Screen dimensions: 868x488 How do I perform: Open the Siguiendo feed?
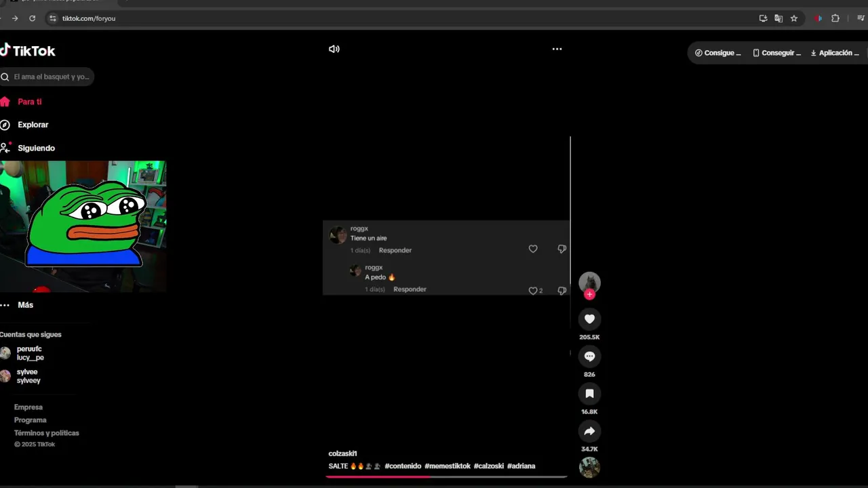[x=36, y=148]
